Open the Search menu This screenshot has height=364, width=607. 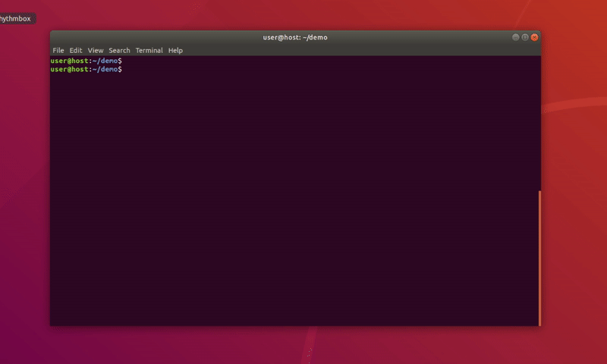pos(119,50)
